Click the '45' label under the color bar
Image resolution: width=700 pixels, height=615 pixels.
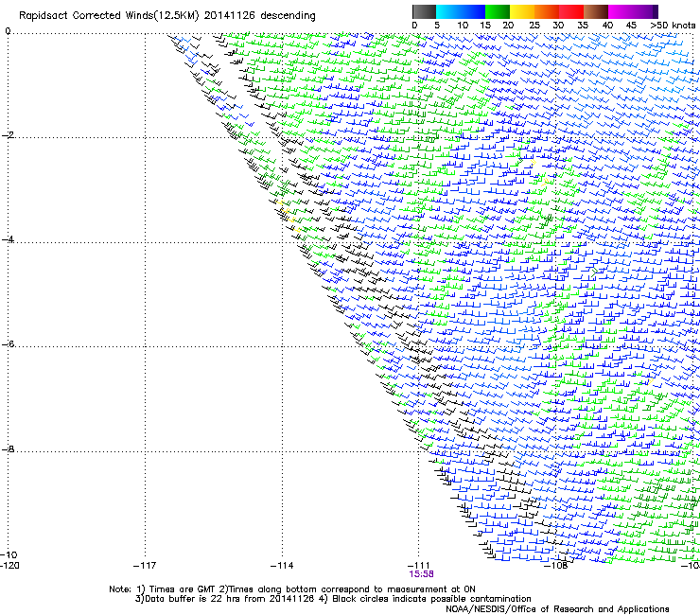point(631,26)
